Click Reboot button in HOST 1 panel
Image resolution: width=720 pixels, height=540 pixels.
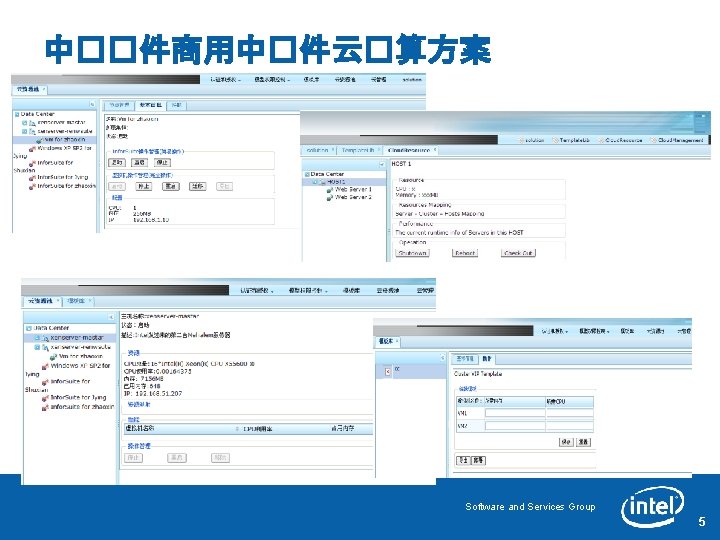464,253
